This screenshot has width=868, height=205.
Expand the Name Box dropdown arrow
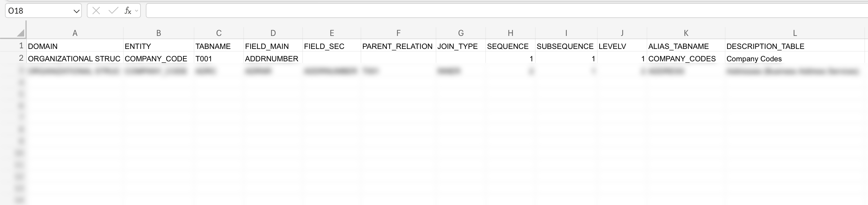coord(76,11)
